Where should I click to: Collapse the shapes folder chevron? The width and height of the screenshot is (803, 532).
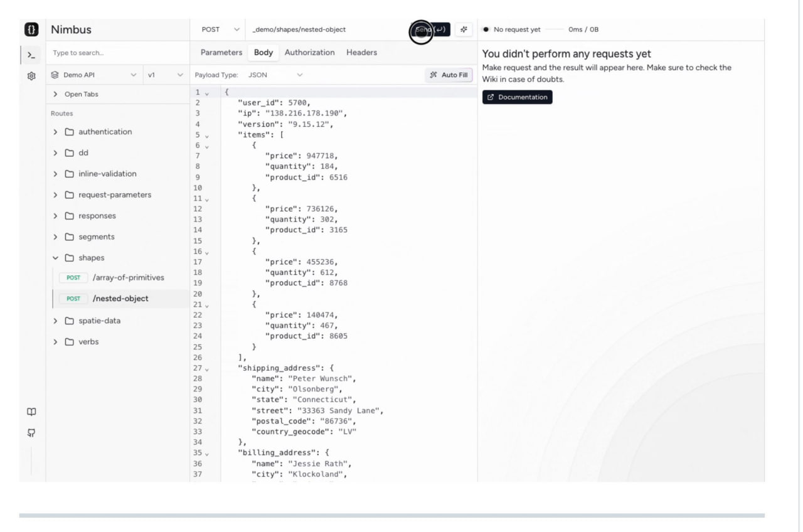tap(55, 258)
